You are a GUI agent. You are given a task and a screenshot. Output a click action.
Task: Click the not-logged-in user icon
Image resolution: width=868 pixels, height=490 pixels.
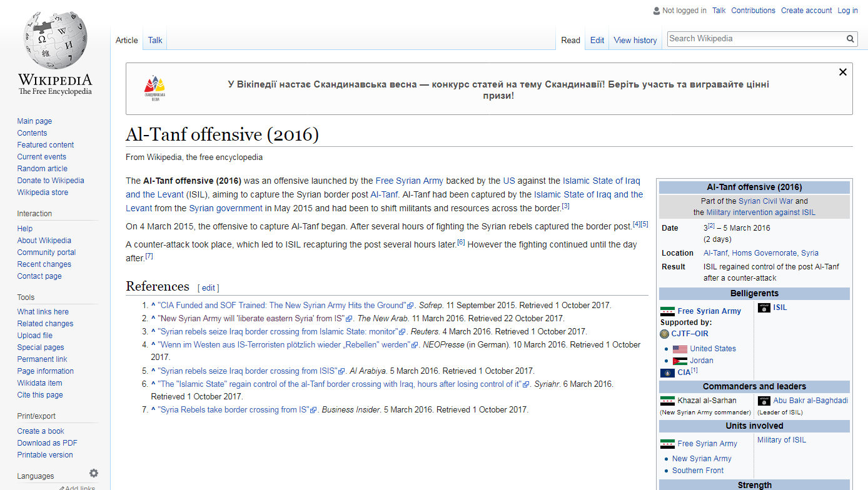657,11
